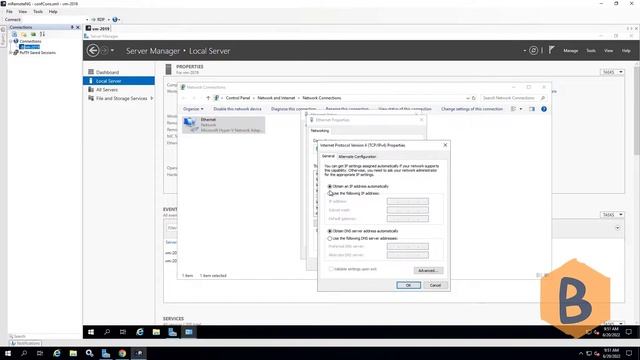Screen dimensions: 640x360
Task: Open the mRemoteNG File menu
Action: (x=9, y=11)
